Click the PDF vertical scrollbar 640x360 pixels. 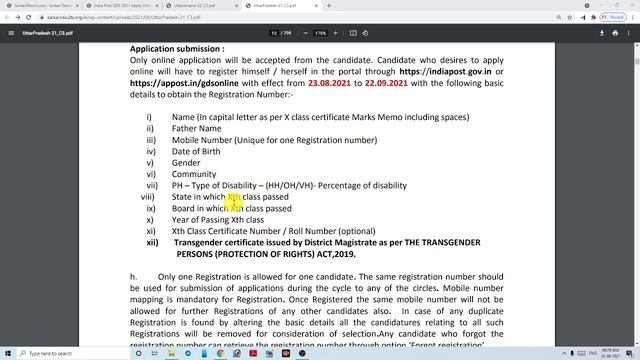point(637,194)
